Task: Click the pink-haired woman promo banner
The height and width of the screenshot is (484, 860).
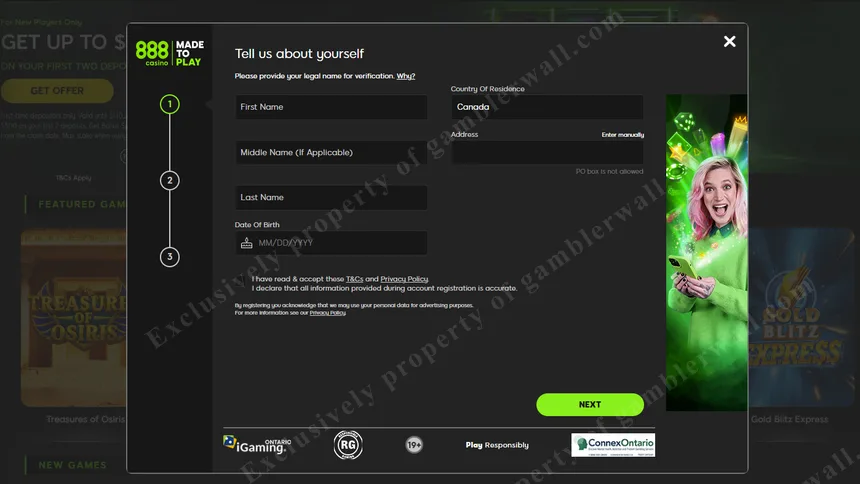Action: click(x=706, y=252)
